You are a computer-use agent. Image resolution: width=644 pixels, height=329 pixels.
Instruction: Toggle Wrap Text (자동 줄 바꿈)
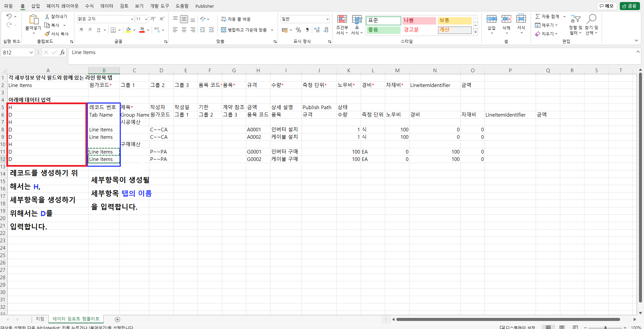[x=236, y=19]
